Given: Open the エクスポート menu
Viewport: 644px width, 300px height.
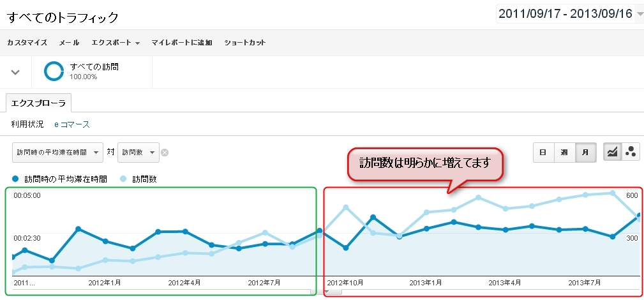Looking at the screenshot, I should coord(116,43).
